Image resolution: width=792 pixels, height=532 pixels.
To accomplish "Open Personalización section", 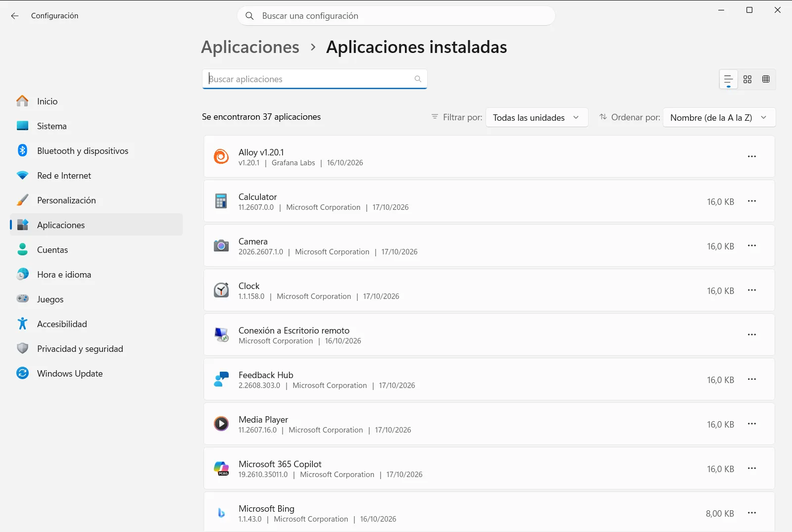I will click(97, 200).
